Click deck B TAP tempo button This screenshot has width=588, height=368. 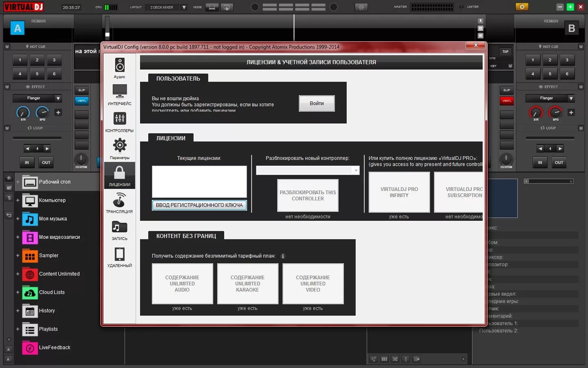point(506,52)
